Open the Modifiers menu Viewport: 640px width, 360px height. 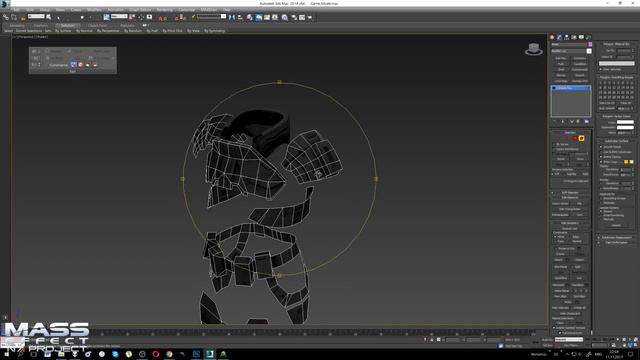click(x=94, y=9)
